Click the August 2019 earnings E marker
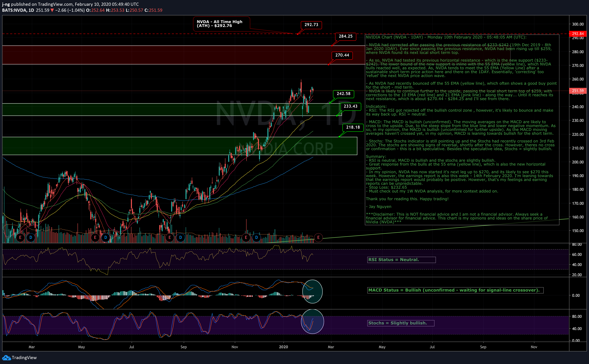 (x=170, y=238)
